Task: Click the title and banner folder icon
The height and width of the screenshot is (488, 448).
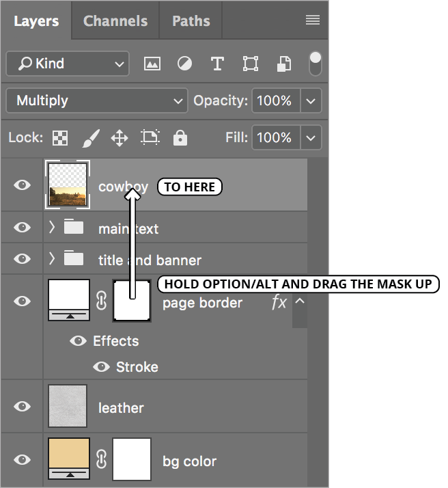Action: tap(74, 258)
